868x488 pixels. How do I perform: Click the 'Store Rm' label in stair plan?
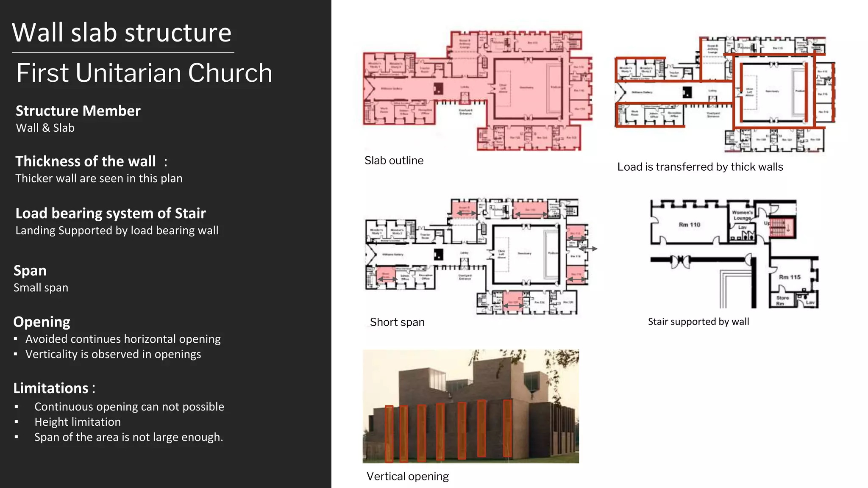click(782, 301)
